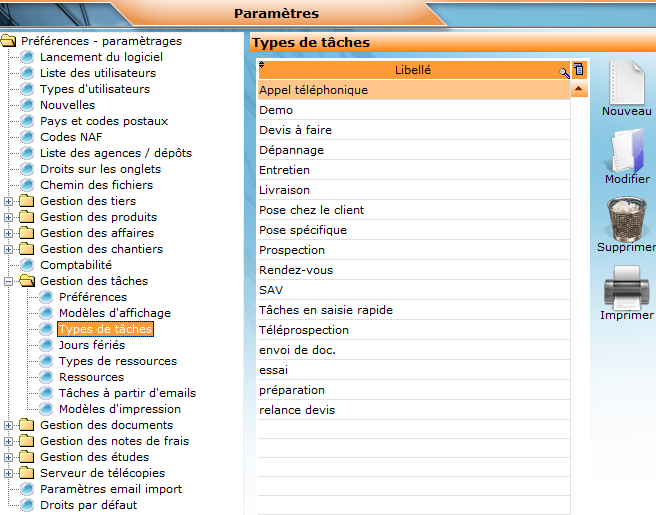Select the SAV row

click(x=414, y=290)
